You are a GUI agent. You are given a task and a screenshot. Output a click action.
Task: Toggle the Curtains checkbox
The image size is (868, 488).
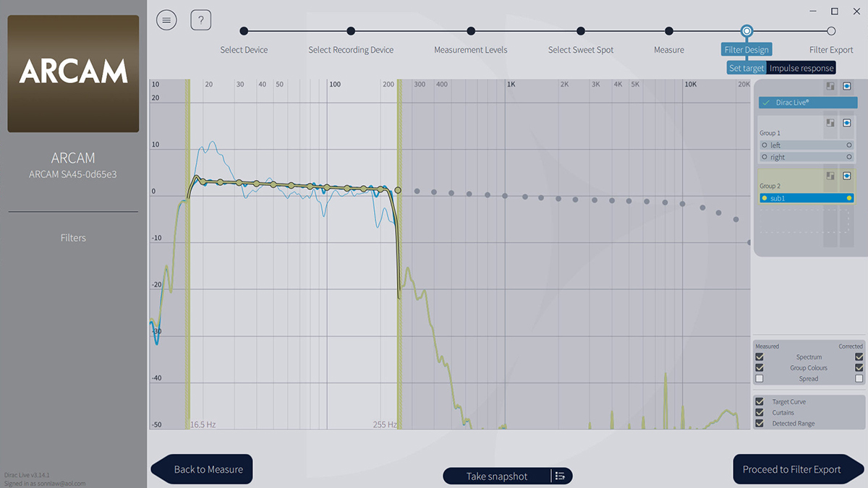pyautogui.click(x=759, y=413)
